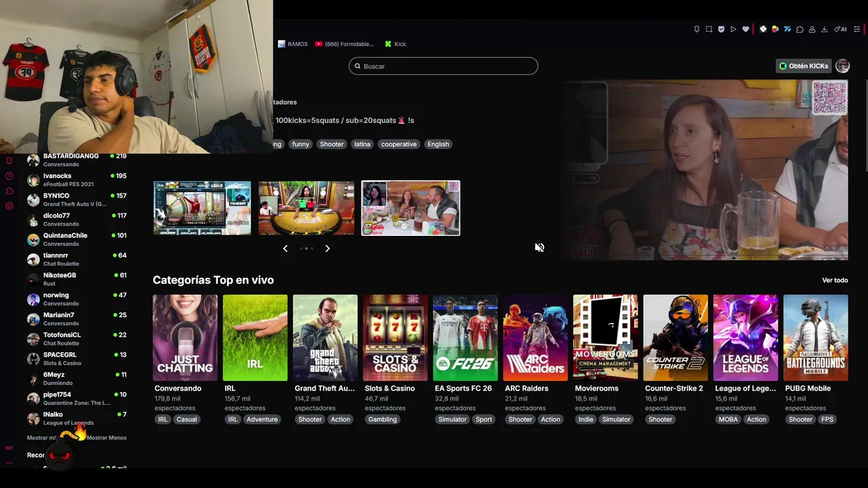Open the Grand Theft Auto category card
This screenshot has height=488, width=868.
click(x=325, y=338)
